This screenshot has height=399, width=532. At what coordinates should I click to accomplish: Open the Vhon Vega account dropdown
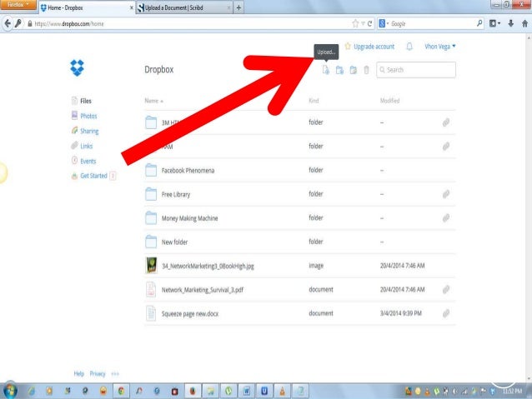click(440, 47)
